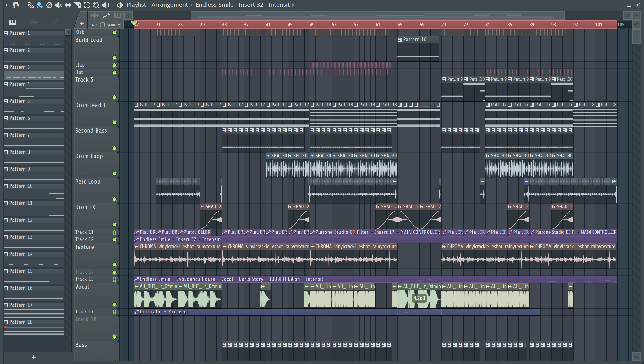
Task: Open Pattern 5 menu icon in picker
Action: coord(6,101)
